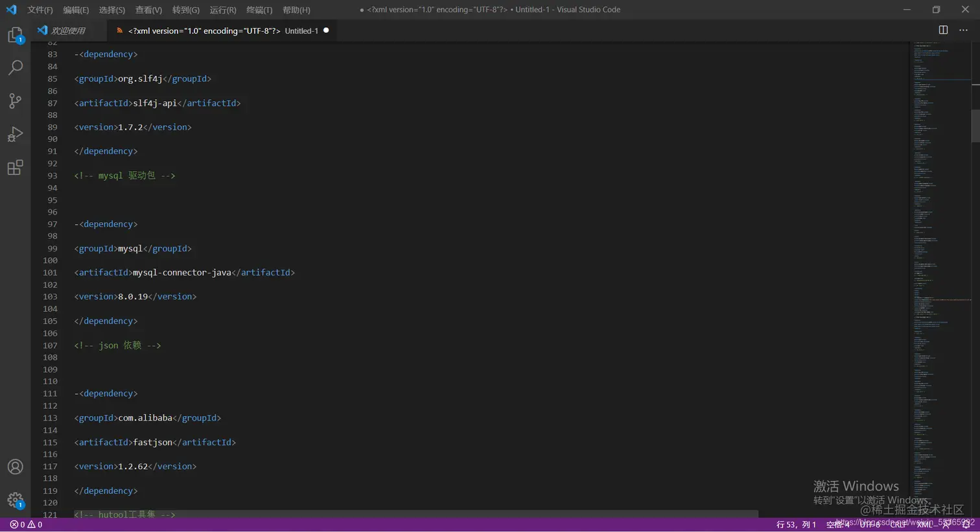
Task: Open the editor More Actions ellipsis menu
Action: tap(963, 30)
